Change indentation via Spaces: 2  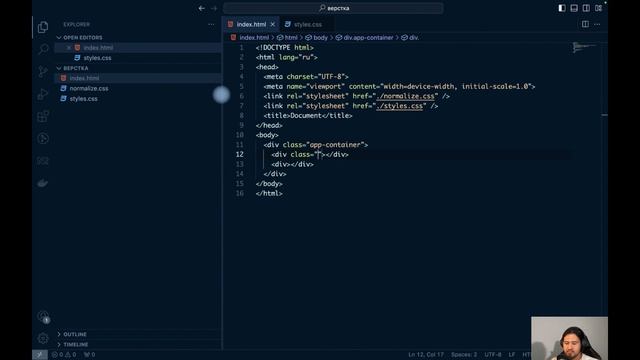pos(464,355)
